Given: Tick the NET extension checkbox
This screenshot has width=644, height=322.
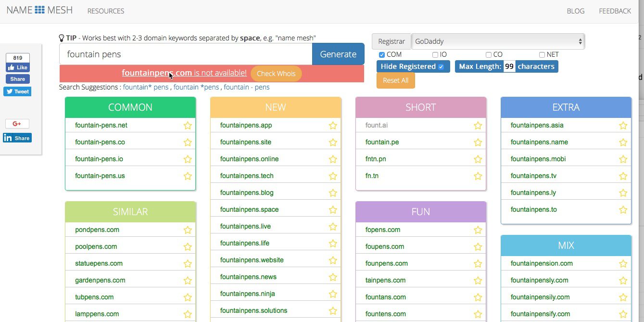Looking at the screenshot, I should tap(542, 55).
